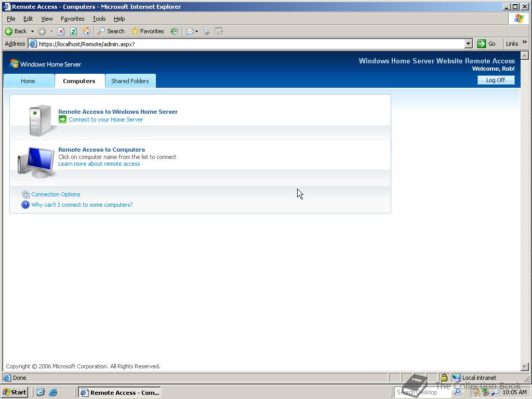Viewport: 532px width, 399px height.
Task: Click the Remote Access to Computers heading
Action: pos(101,150)
